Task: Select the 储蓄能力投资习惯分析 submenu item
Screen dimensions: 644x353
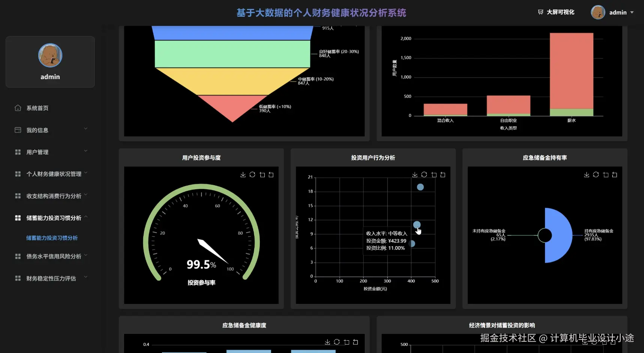Action: pyautogui.click(x=52, y=238)
